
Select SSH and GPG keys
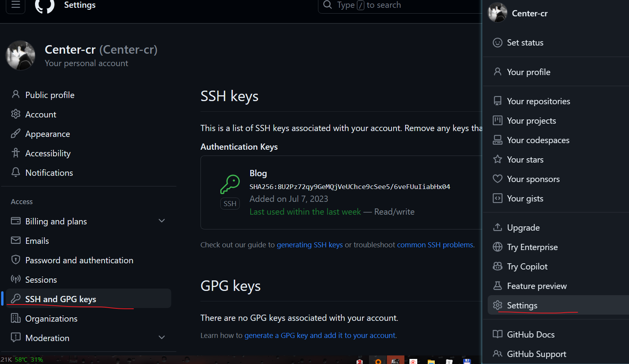89,299
